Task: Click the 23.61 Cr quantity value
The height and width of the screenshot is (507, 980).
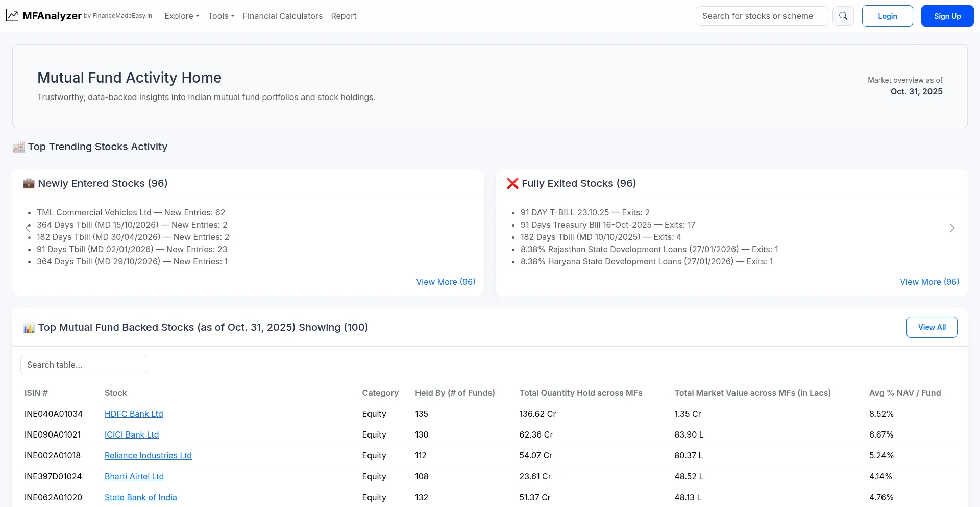Action: (x=535, y=476)
